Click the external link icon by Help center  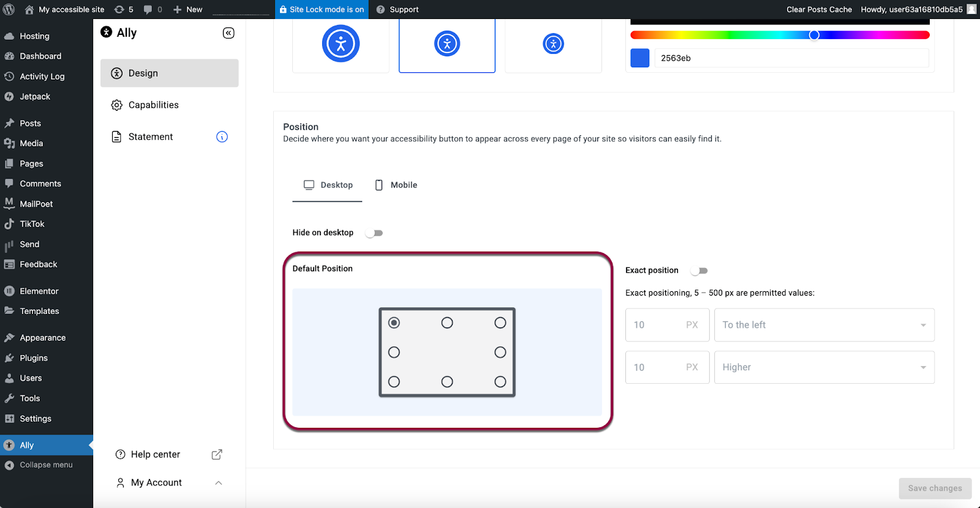pyautogui.click(x=217, y=454)
